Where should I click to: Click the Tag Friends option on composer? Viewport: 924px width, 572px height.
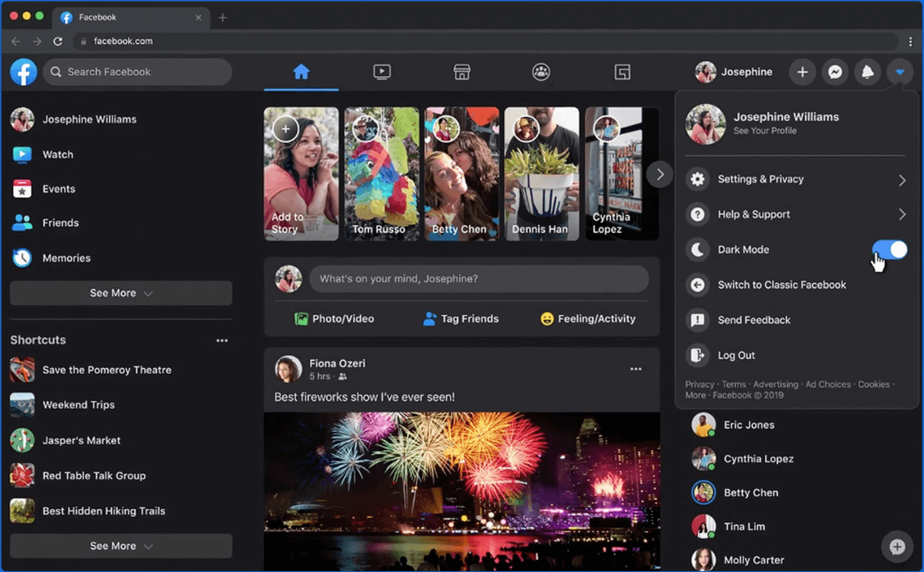(460, 319)
